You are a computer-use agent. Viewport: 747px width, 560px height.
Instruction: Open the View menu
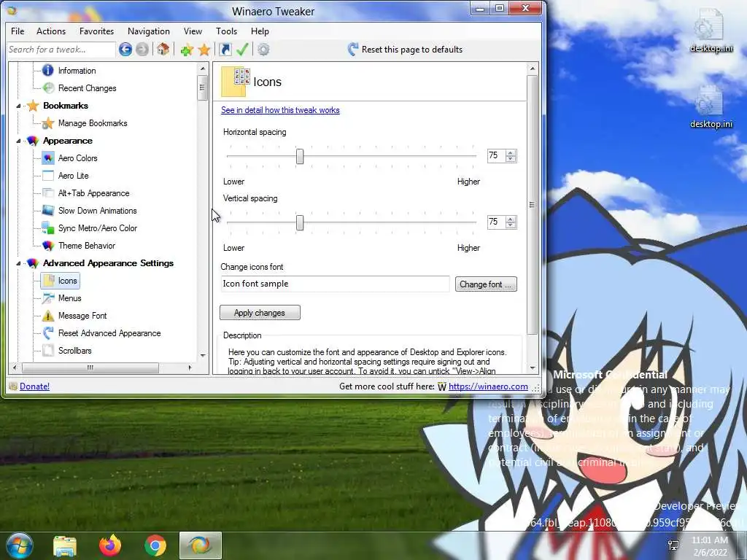pyautogui.click(x=193, y=31)
